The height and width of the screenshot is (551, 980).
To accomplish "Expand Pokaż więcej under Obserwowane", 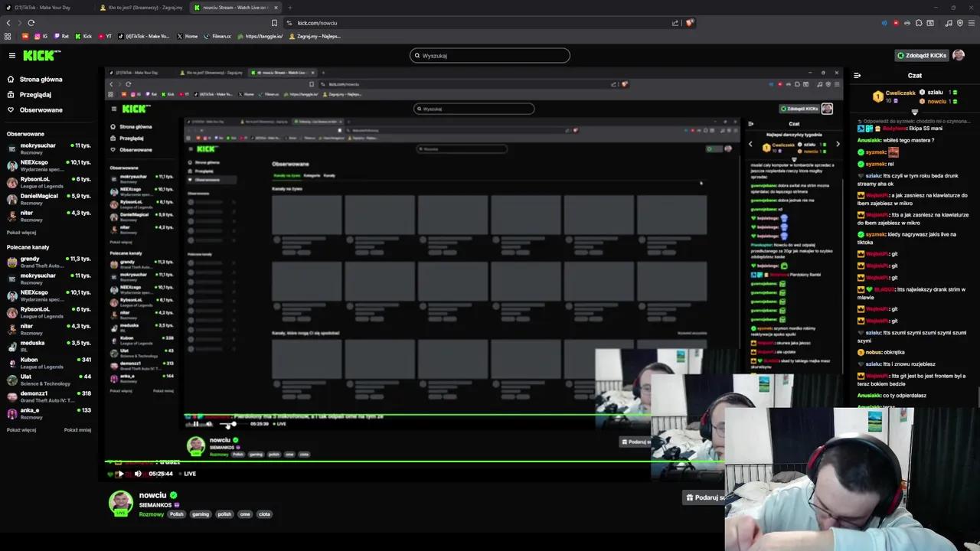I will coord(21,232).
